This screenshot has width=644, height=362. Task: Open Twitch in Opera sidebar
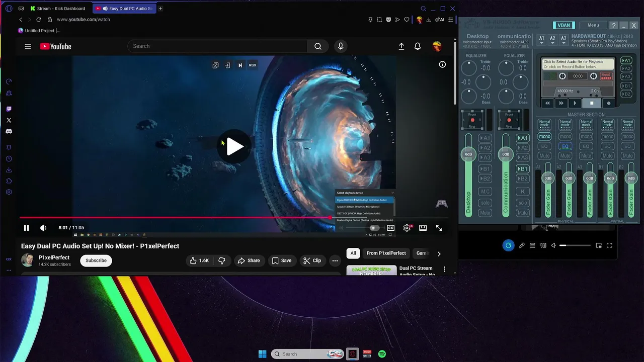[x=9, y=109]
